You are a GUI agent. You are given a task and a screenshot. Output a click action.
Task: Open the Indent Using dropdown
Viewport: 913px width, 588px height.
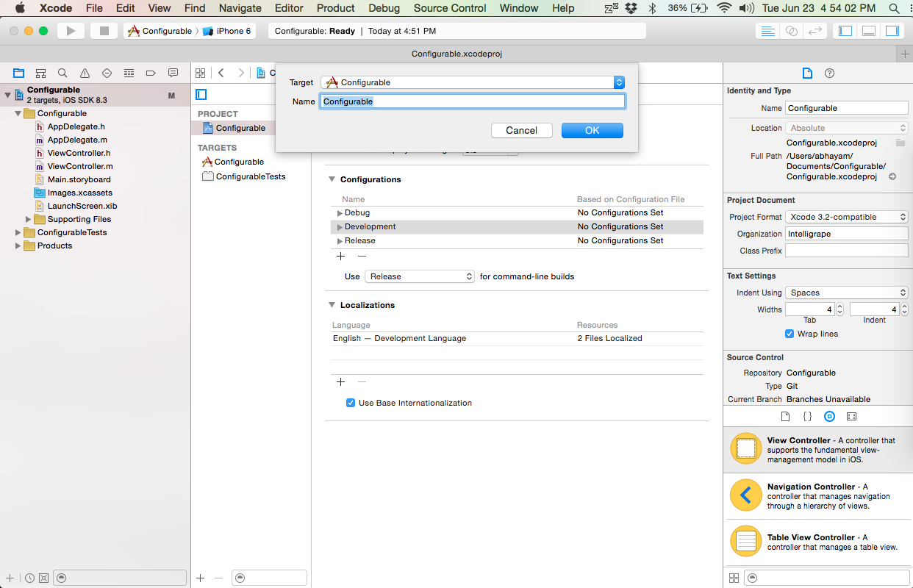pos(847,293)
